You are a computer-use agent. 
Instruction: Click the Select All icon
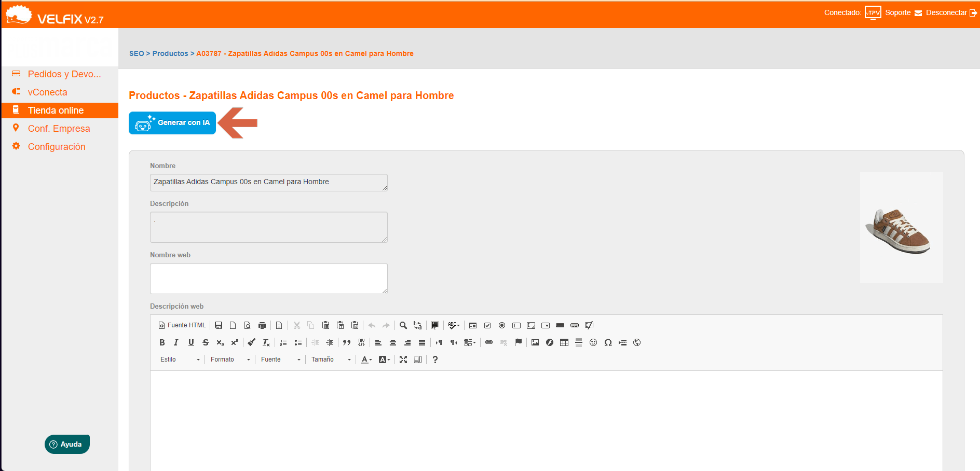tap(435, 325)
